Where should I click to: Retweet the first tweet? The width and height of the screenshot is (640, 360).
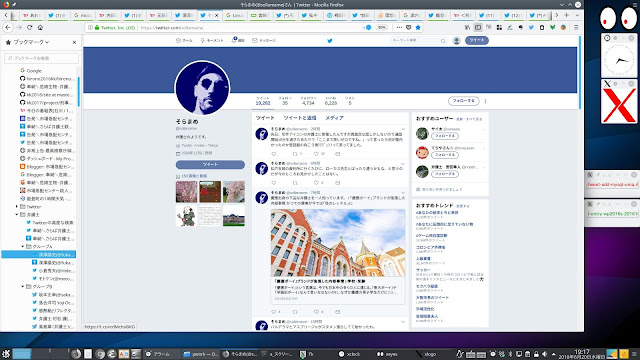pyautogui.click(x=295, y=154)
